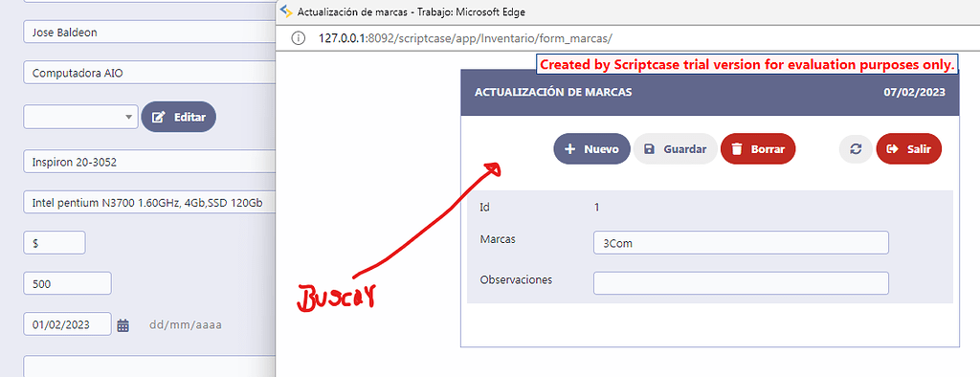Open the empty dropdown beside Editar

point(80,117)
